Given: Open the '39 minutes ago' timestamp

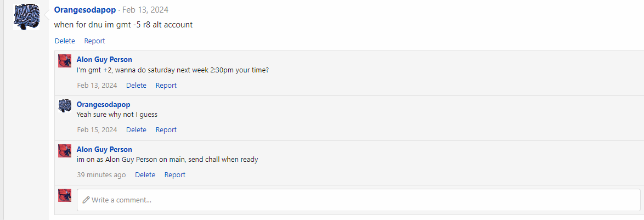Looking at the screenshot, I should coord(101,175).
